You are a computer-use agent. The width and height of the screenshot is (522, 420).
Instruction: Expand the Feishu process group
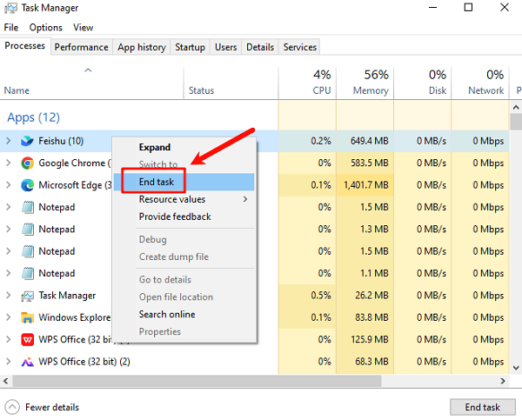click(x=9, y=141)
